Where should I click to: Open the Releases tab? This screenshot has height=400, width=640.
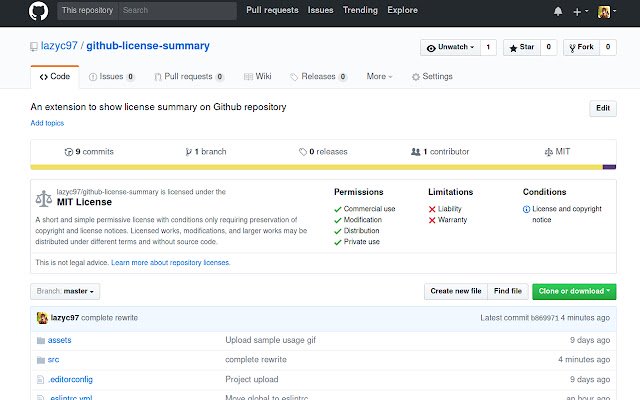[319, 77]
